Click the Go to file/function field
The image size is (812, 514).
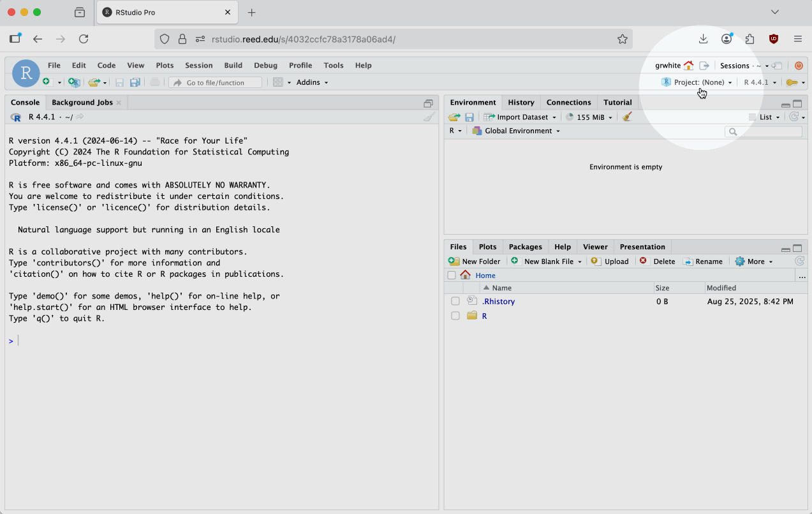[216, 82]
